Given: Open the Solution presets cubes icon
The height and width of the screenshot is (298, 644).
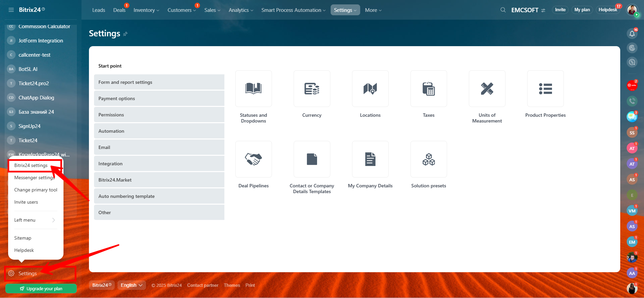Looking at the screenshot, I should 429,159.
